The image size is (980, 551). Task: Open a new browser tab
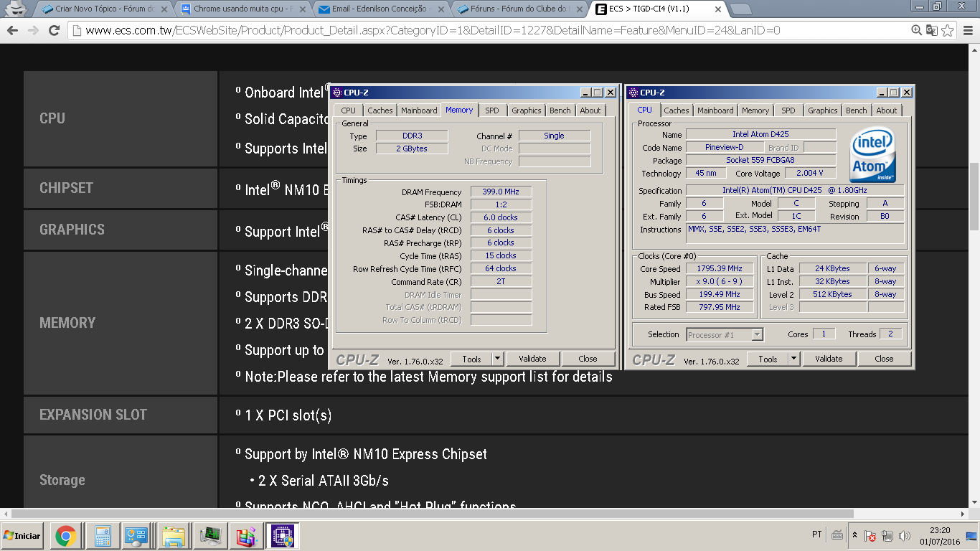pyautogui.click(x=740, y=9)
